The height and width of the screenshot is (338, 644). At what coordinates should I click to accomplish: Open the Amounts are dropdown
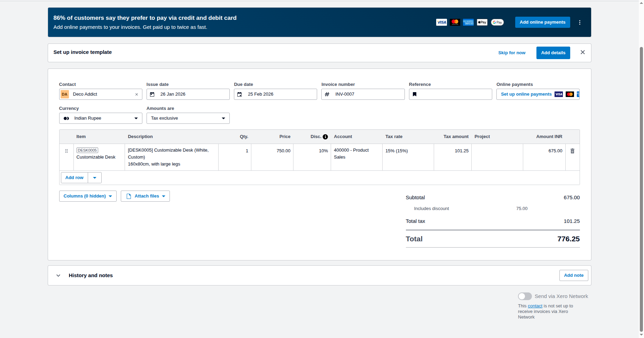point(188,118)
